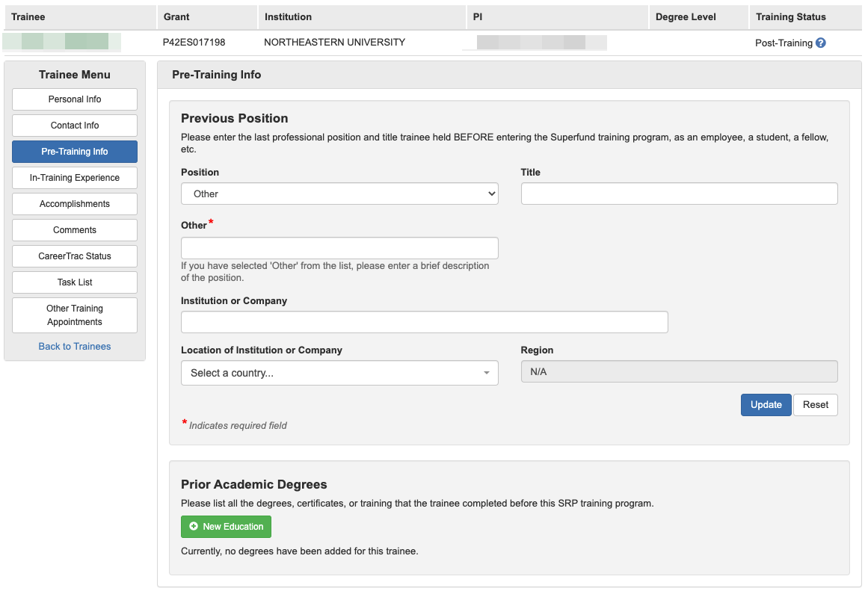Screen dimensions: 868x591
Task: Open Comments from Trainee Menu
Action: (x=75, y=230)
